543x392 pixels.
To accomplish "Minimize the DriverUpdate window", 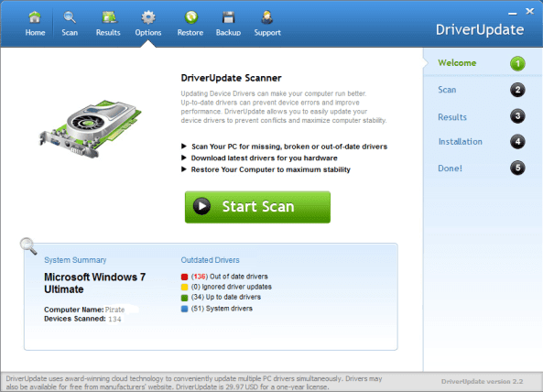I will point(513,14).
